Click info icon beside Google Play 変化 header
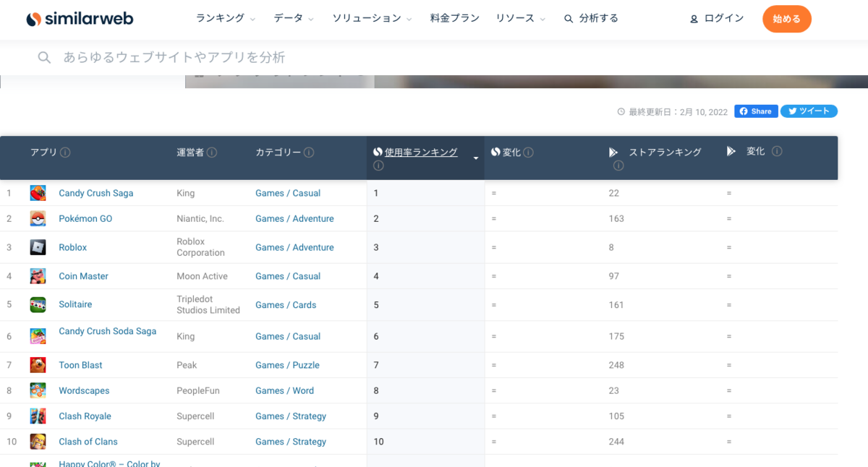 coord(777,151)
